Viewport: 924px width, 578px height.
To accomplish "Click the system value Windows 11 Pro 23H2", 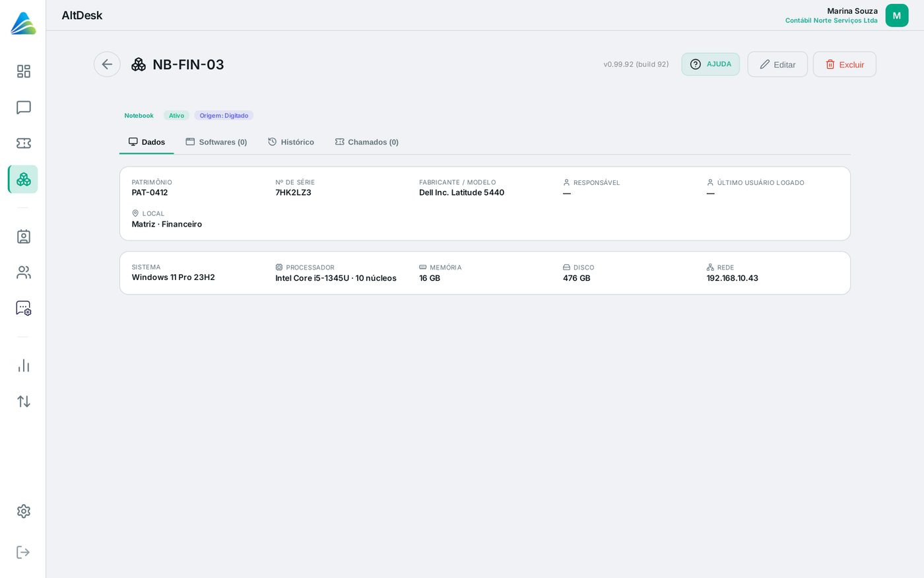I will point(173,277).
